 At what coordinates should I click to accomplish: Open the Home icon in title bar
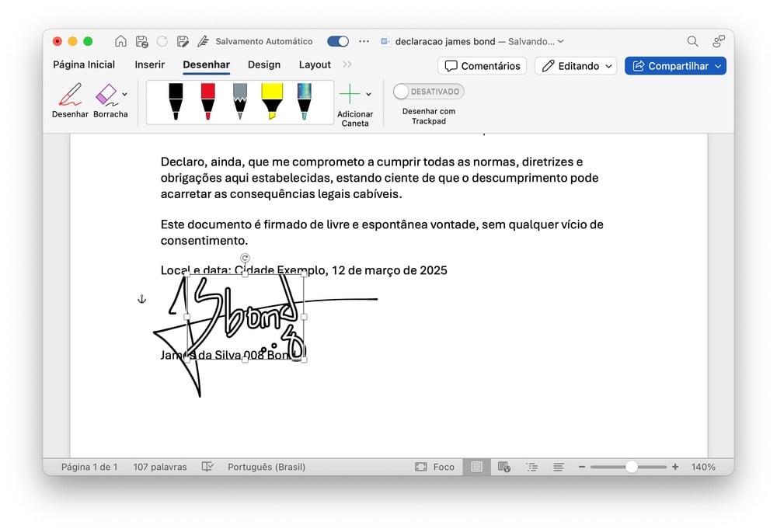[x=120, y=41]
